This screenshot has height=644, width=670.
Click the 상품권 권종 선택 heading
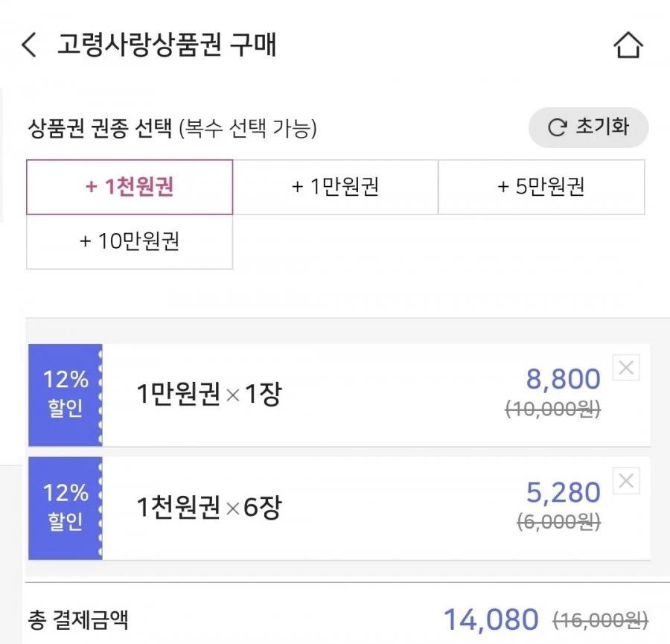click(x=100, y=128)
